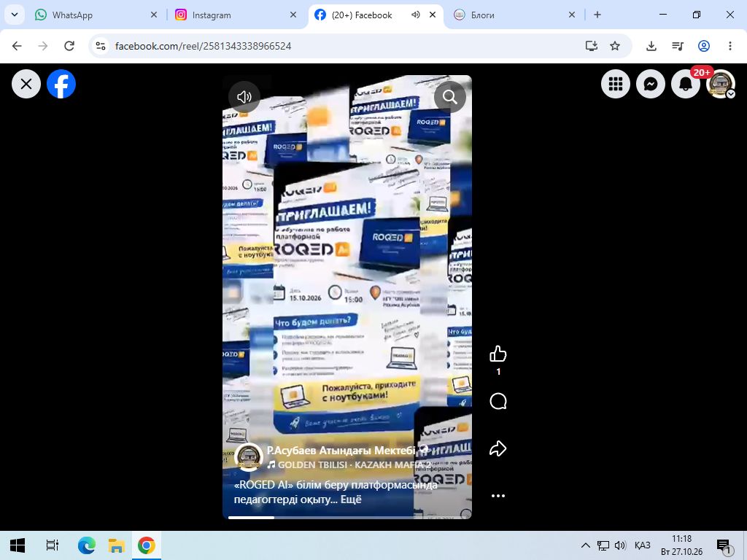747x560 pixels.
Task: Install Facebook app from address bar
Action: point(591,46)
